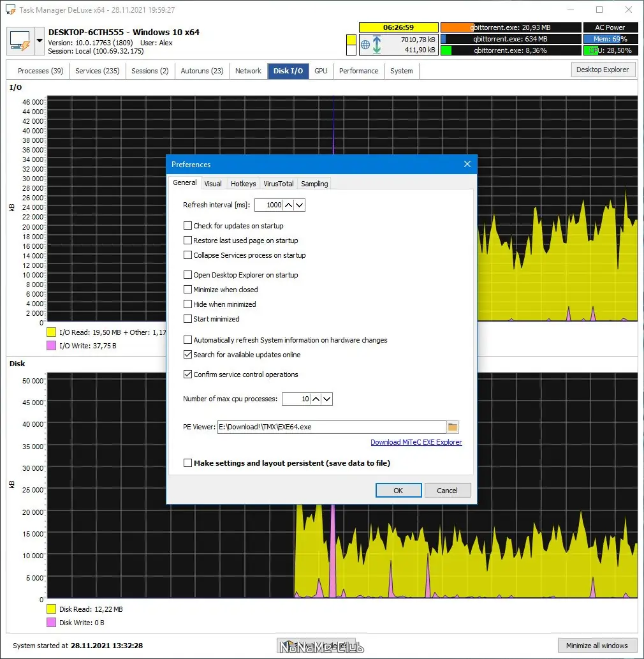Close the Preferences dialog with X
644x659 pixels.
point(467,165)
